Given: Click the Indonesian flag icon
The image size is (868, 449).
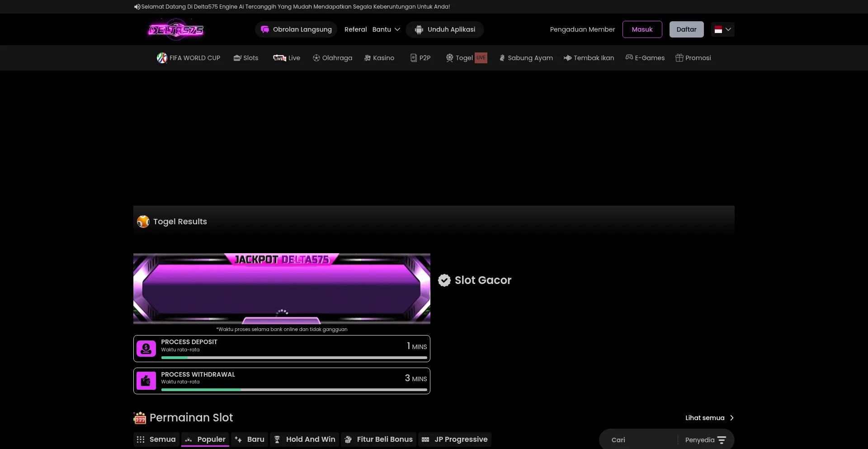Looking at the screenshot, I should pyautogui.click(x=718, y=29).
